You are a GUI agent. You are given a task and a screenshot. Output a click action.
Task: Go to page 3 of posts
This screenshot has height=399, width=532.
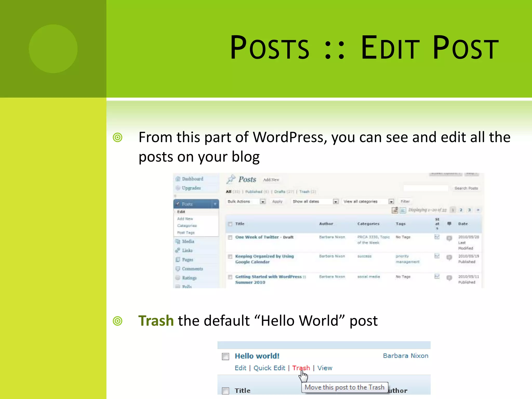pyautogui.click(x=469, y=210)
